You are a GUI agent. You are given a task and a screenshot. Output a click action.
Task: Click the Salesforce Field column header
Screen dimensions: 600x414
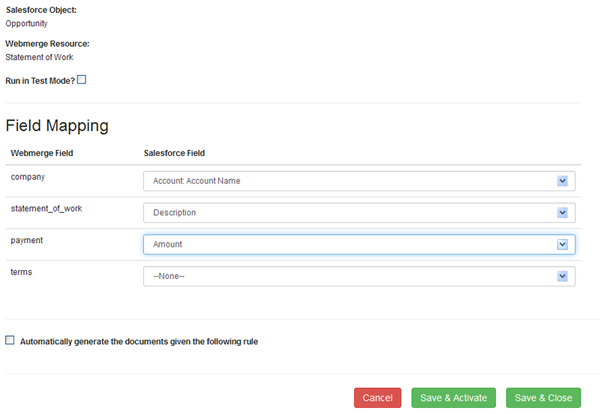click(x=174, y=153)
